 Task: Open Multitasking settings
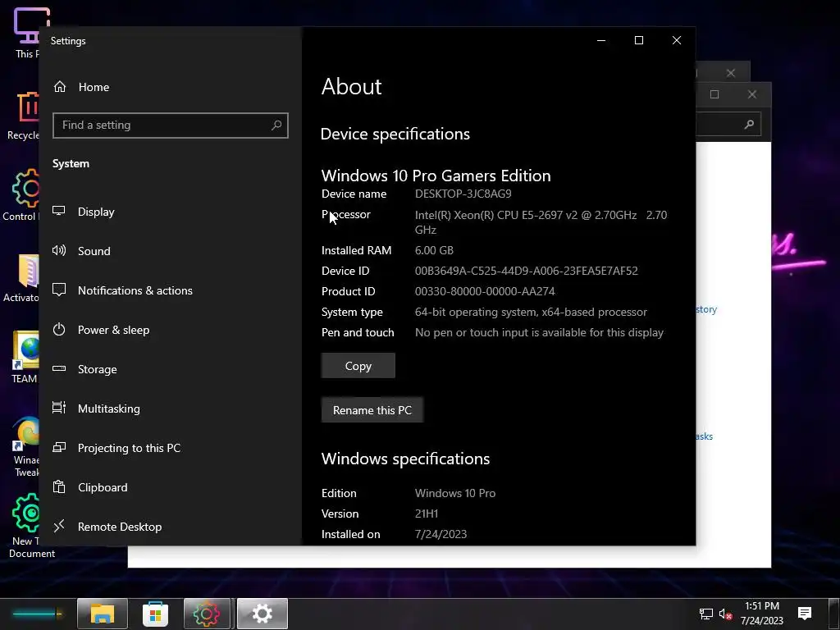171,409
